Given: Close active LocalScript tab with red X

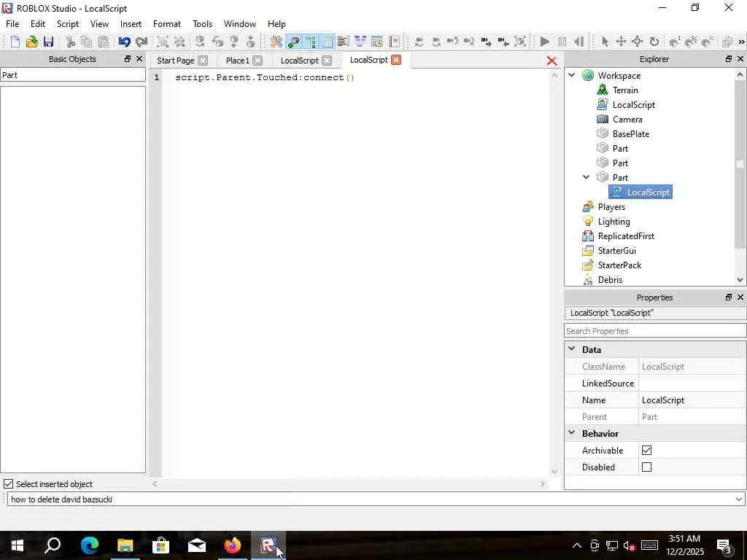Looking at the screenshot, I should 396,60.
